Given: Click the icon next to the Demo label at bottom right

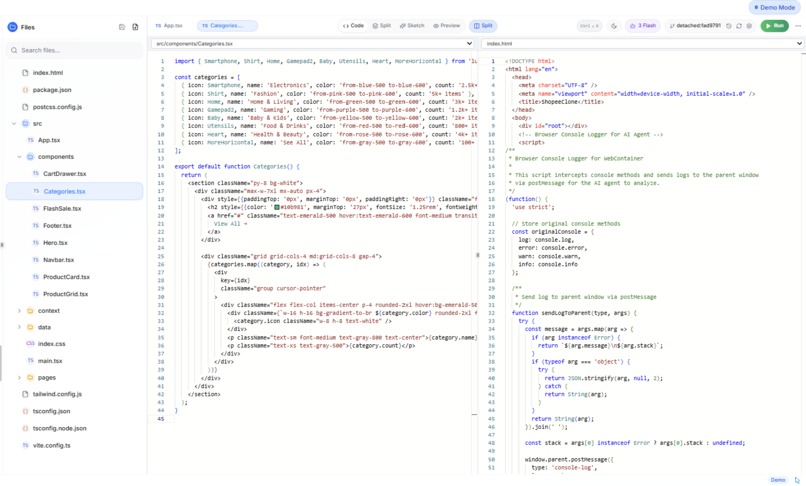Looking at the screenshot, I should (797, 480).
